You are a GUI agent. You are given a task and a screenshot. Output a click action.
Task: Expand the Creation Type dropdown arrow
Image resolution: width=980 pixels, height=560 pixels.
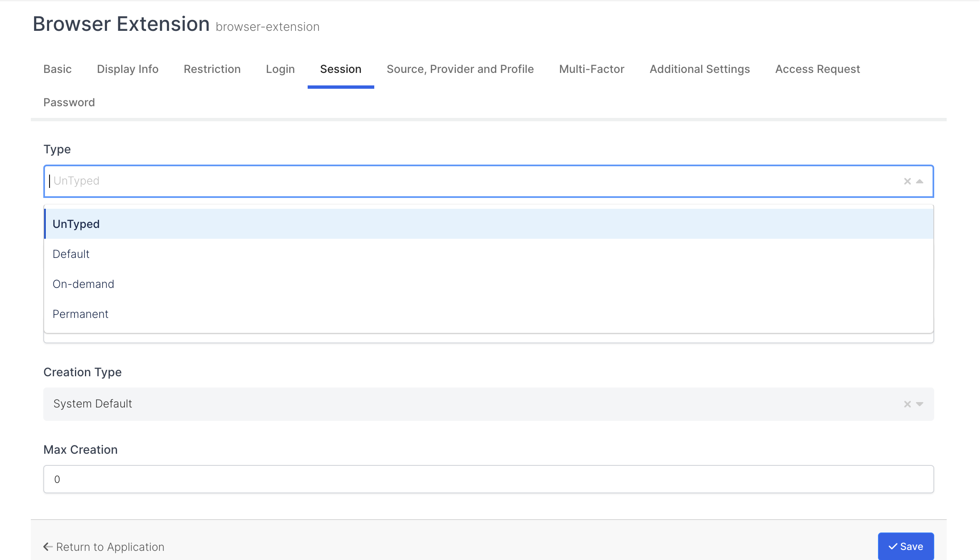click(x=920, y=404)
